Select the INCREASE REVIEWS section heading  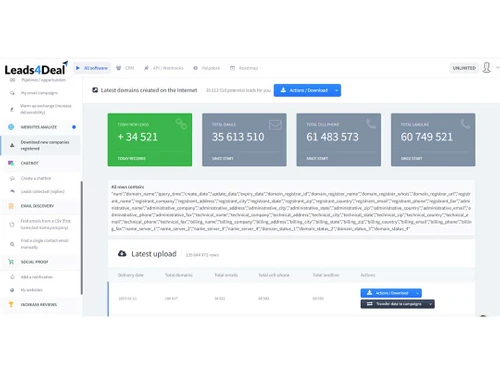pos(39,305)
